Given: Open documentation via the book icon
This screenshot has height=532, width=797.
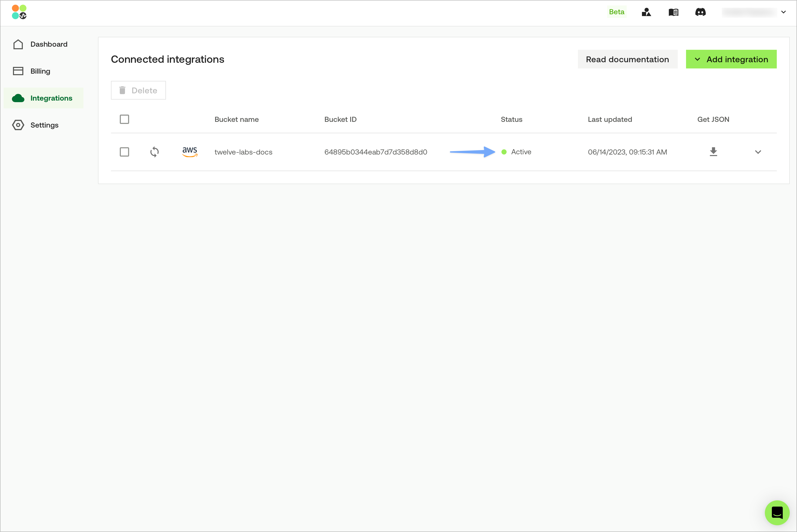Looking at the screenshot, I should (x=674, y=12).
